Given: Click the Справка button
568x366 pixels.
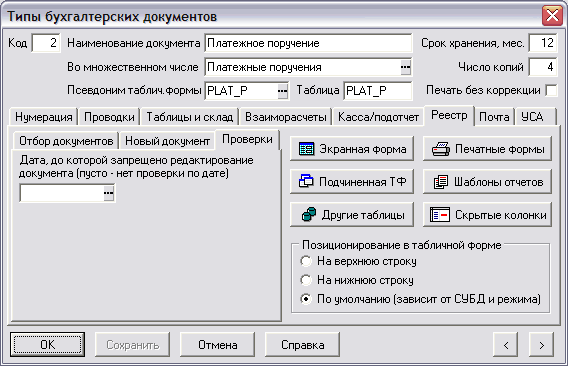Looking at the screenshot, I should click(x=302, y=345).
